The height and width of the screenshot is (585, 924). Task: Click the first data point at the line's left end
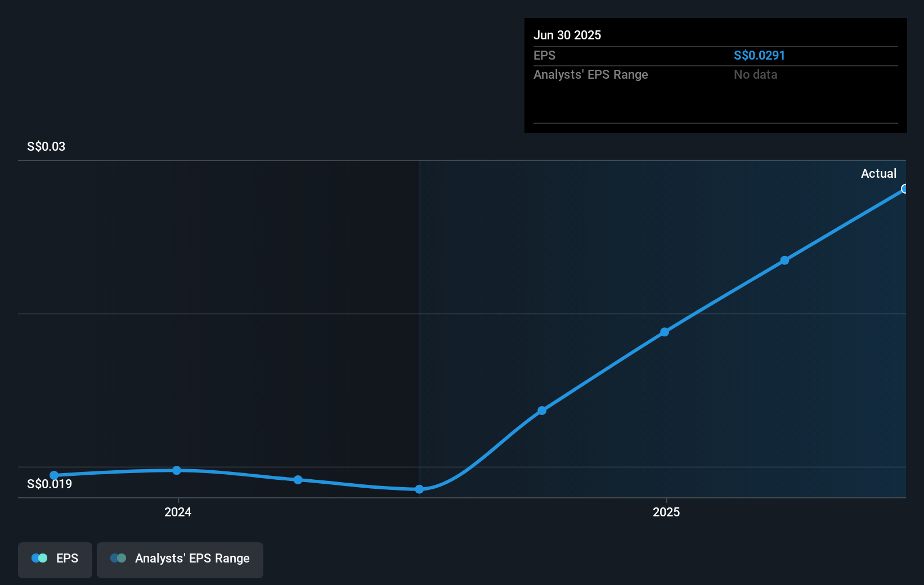point(54,475)
